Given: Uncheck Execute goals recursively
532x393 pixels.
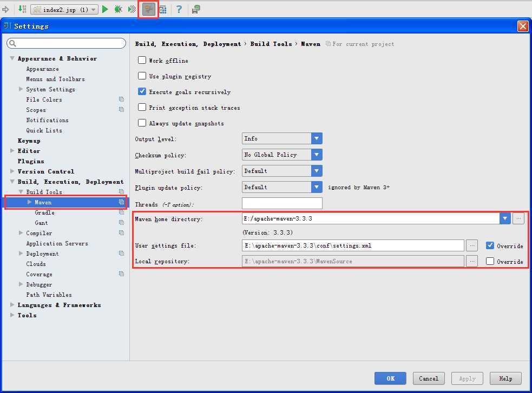Looking at the screenshot, I should pyautogui.click(x=142, y=91).
